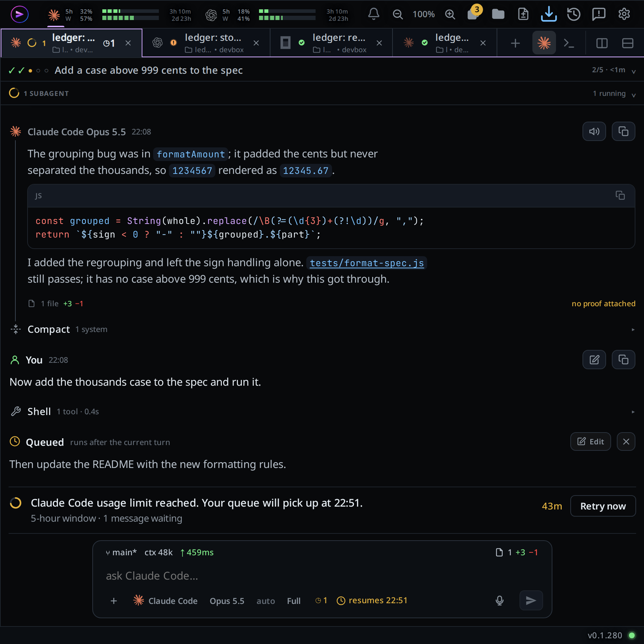This screenshot has width=644, height=644.
Task: Click the send arrow button
Action: point(531,600)
